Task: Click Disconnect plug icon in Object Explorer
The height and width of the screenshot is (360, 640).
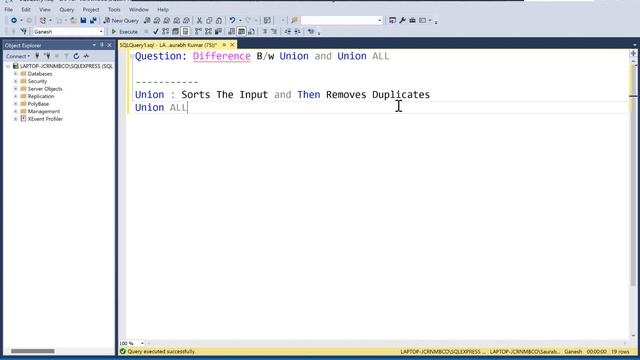Action: tap(47, 56)
